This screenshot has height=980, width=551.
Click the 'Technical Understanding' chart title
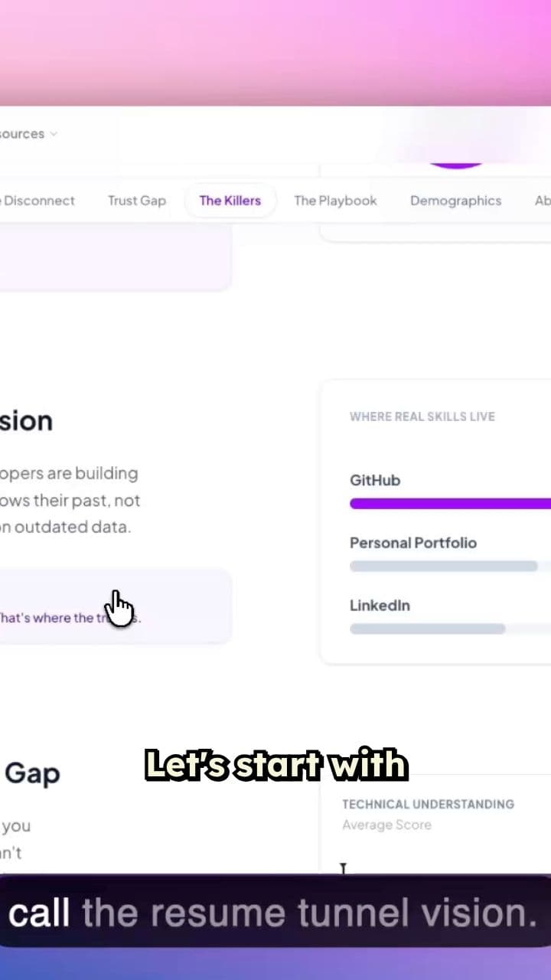428,804
